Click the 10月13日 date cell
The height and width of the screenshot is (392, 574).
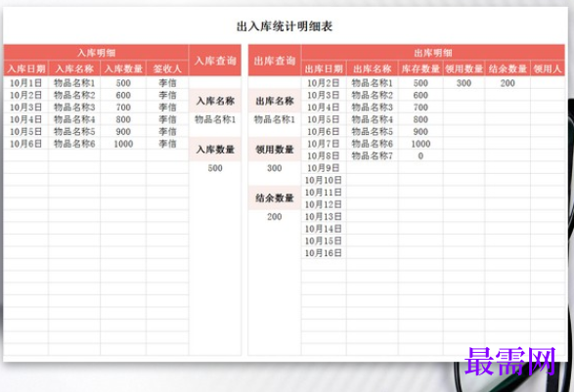[324, 217]
